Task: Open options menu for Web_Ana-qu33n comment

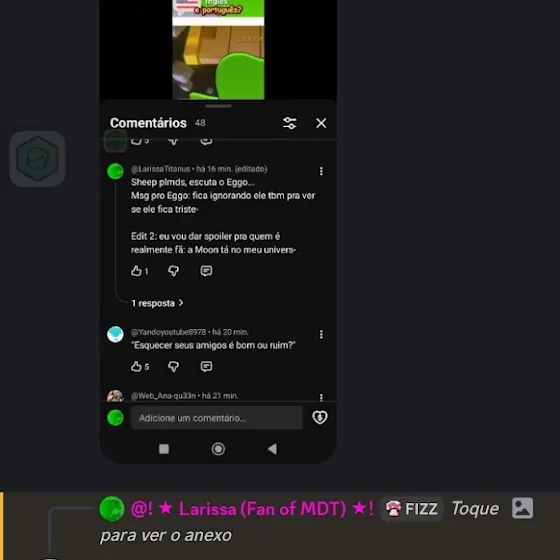Action: 321,397
